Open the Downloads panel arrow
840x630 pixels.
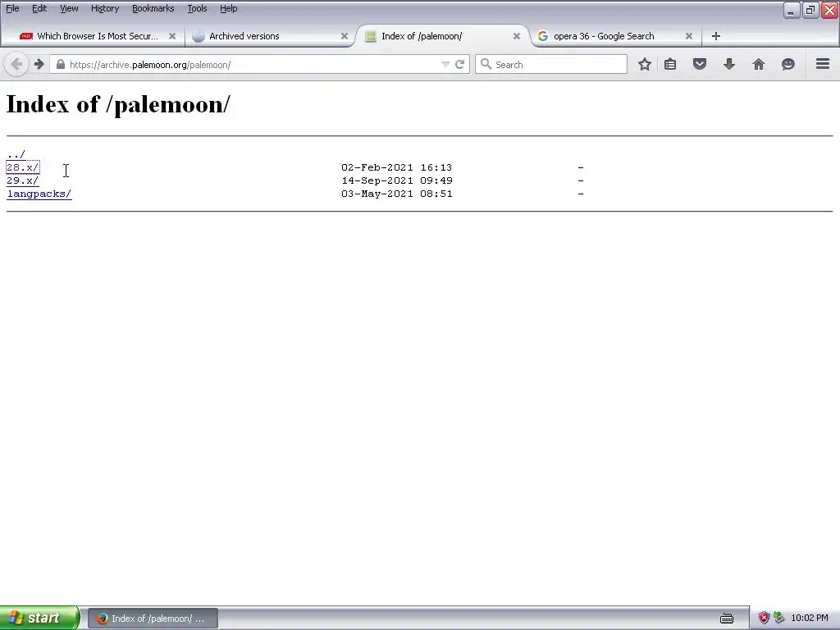tap(729, 64)
